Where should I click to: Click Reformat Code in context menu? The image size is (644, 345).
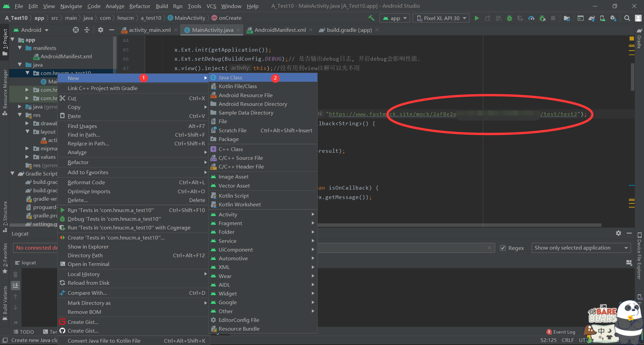pos(133,182)
